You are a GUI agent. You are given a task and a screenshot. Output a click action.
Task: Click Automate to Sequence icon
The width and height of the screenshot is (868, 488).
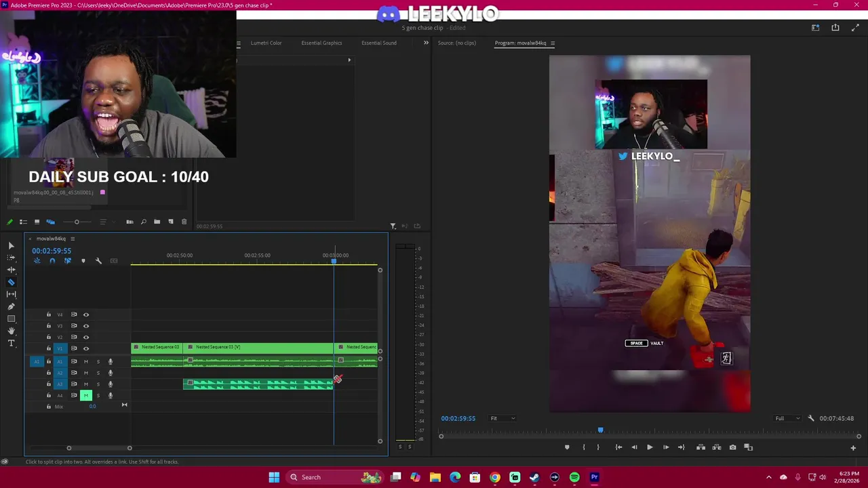130,222
